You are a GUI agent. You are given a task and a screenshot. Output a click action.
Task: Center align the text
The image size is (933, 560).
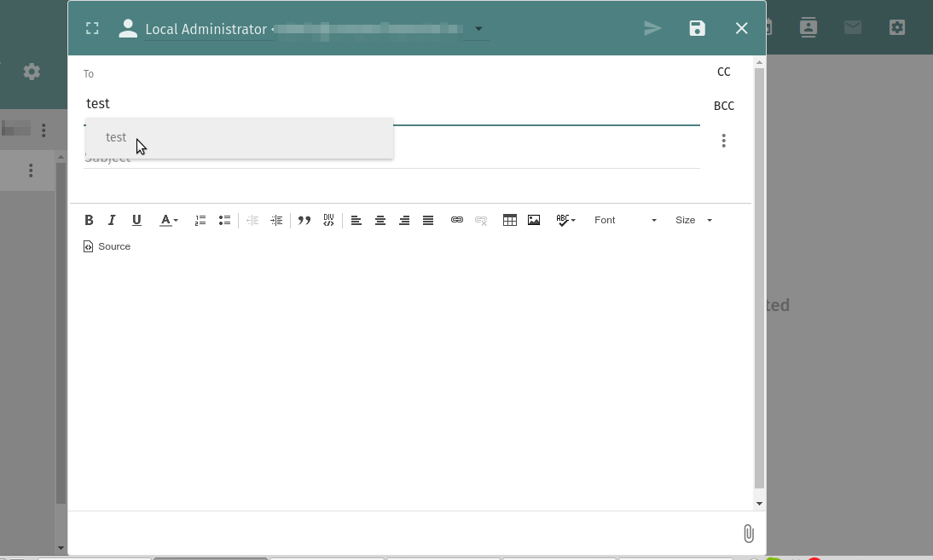pos(380,221)
